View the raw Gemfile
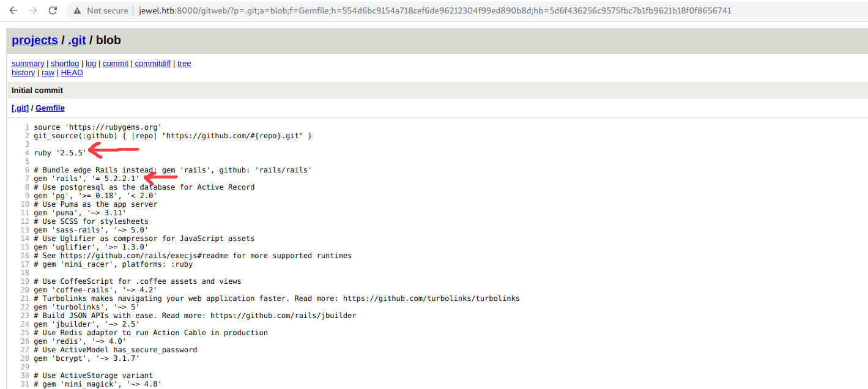Viewport: 868px width, 389px height. (48, 73)
